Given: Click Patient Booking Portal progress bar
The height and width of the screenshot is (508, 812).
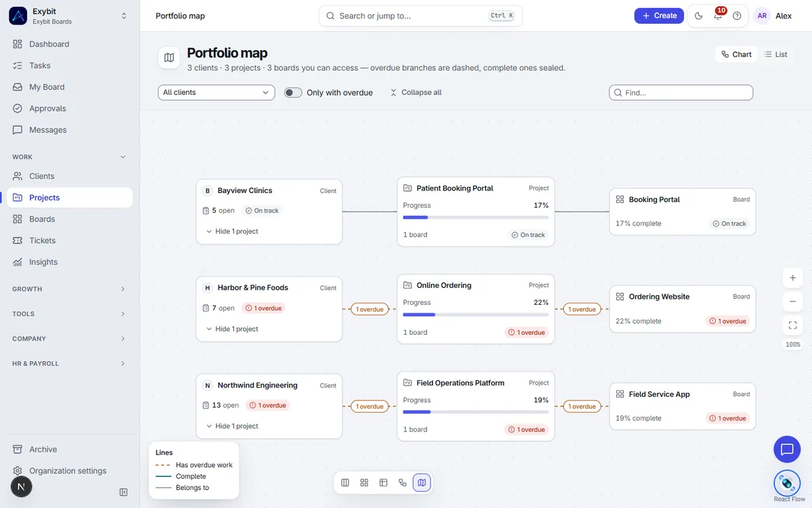Looking at the screenshot, I should click(476, 217).
